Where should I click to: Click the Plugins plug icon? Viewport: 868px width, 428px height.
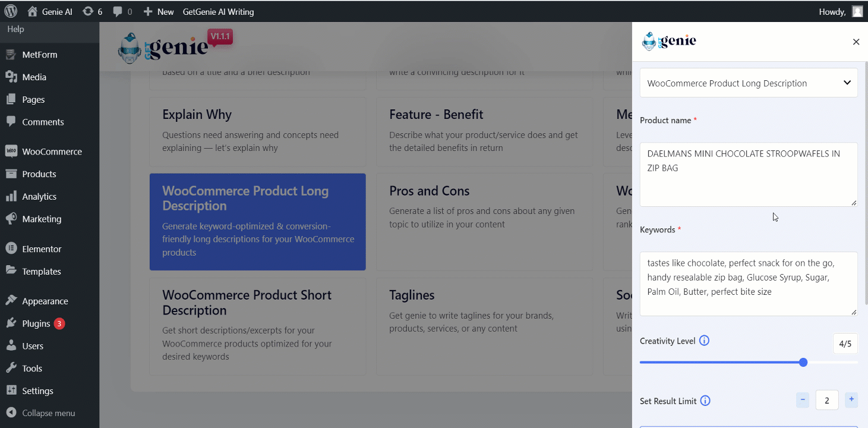(11, 323)
